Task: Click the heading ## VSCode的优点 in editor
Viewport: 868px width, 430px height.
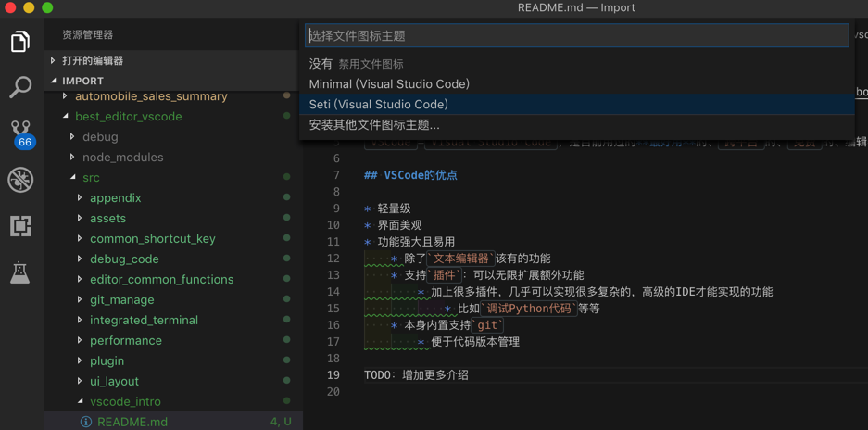Action: [x=410, y=175]
